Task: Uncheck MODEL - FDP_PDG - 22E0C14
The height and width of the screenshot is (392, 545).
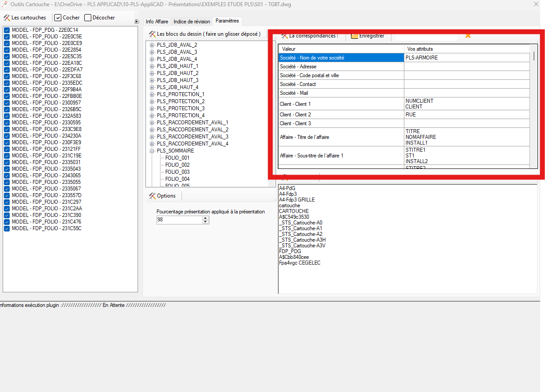Action: (7, 30)
